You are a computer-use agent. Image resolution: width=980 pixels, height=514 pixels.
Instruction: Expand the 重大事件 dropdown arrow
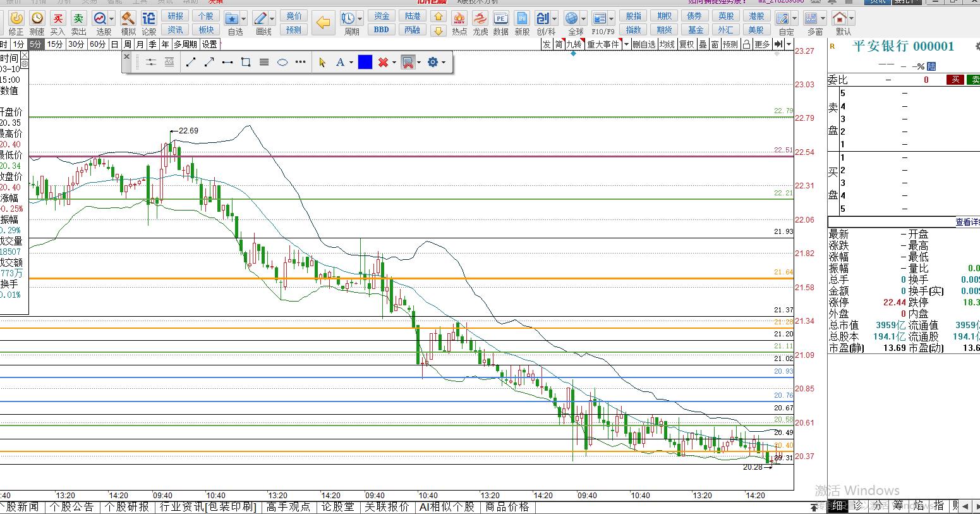(x=626, y=44)
